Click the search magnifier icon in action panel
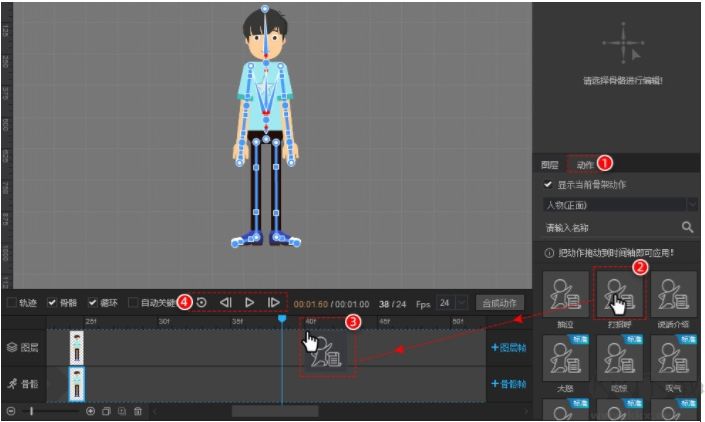The height and width of the screenshot is (422, 705). click(687, 228)
